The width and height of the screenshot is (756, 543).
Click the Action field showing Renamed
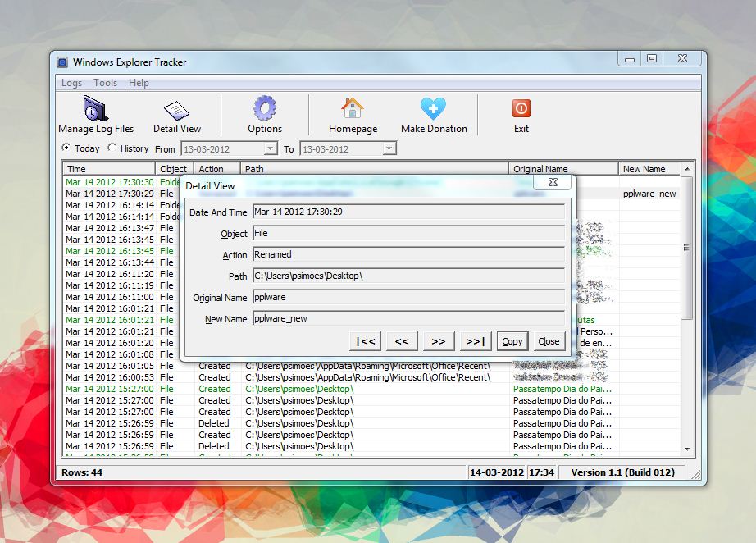(409, 254)
